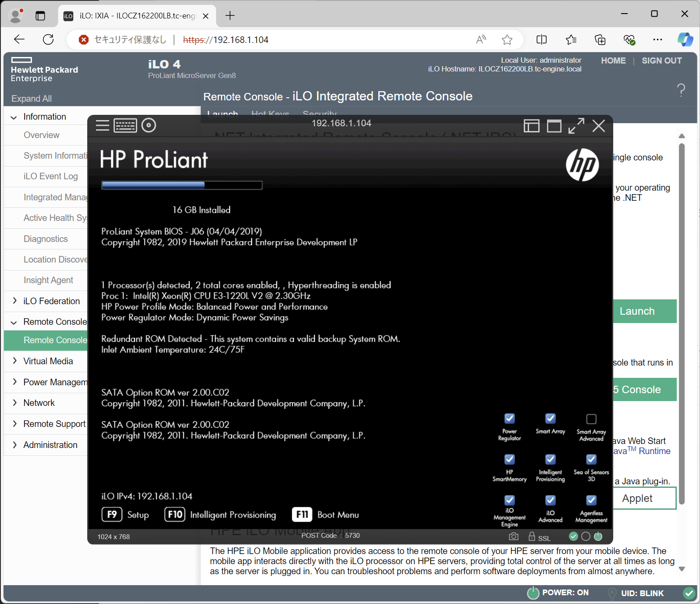The width and height of the screenshot is (700, 604).
Task: Select the iLO browser tab
Action: (137, 16)
